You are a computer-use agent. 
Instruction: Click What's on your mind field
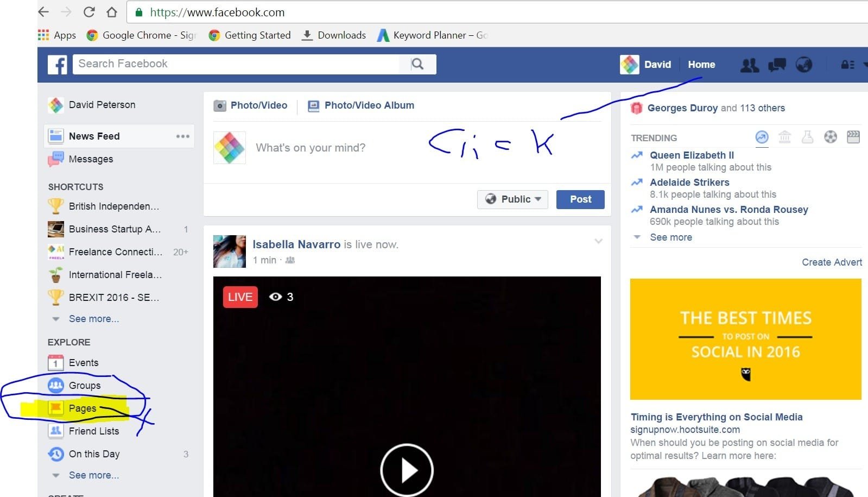click(x=311, y=148)
